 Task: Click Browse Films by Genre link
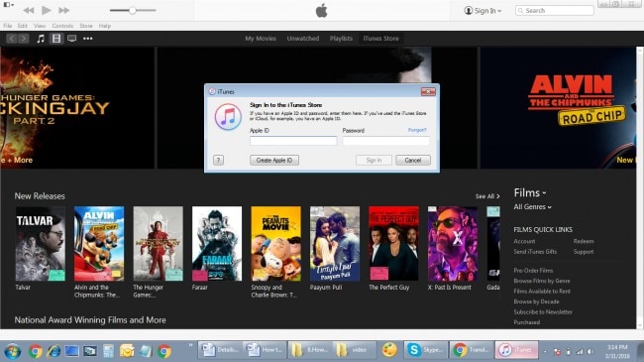542,281
